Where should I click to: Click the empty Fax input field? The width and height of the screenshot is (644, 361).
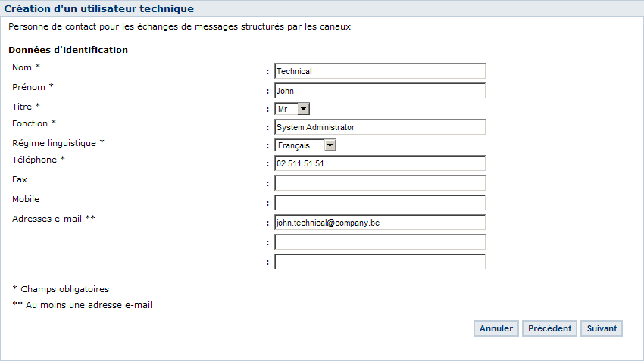click(x=379, y=183)
